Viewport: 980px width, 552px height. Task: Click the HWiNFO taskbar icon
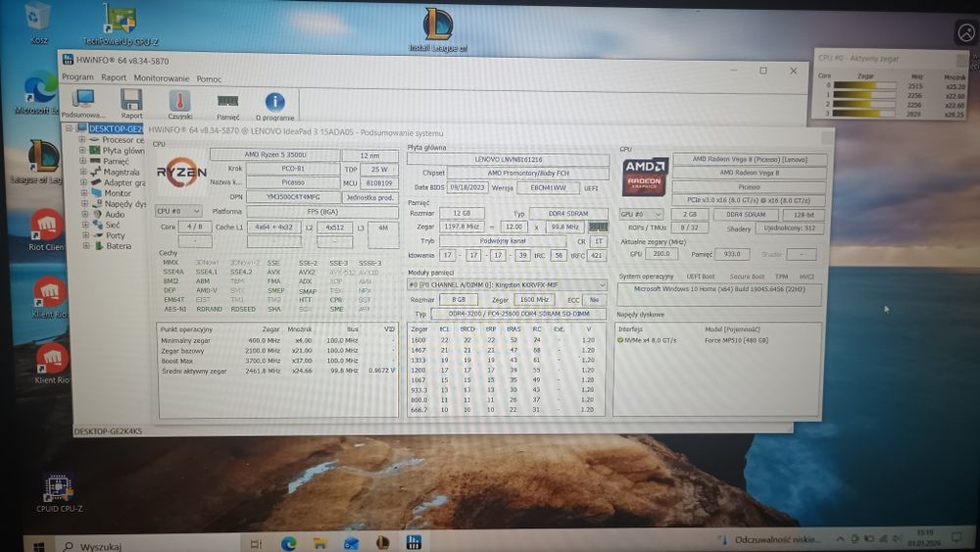click(x=414, y=542)
